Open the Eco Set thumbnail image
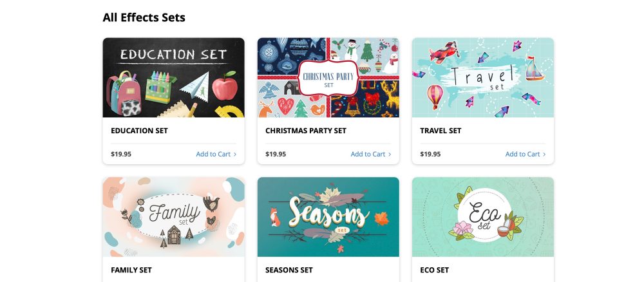 [482, 217]
